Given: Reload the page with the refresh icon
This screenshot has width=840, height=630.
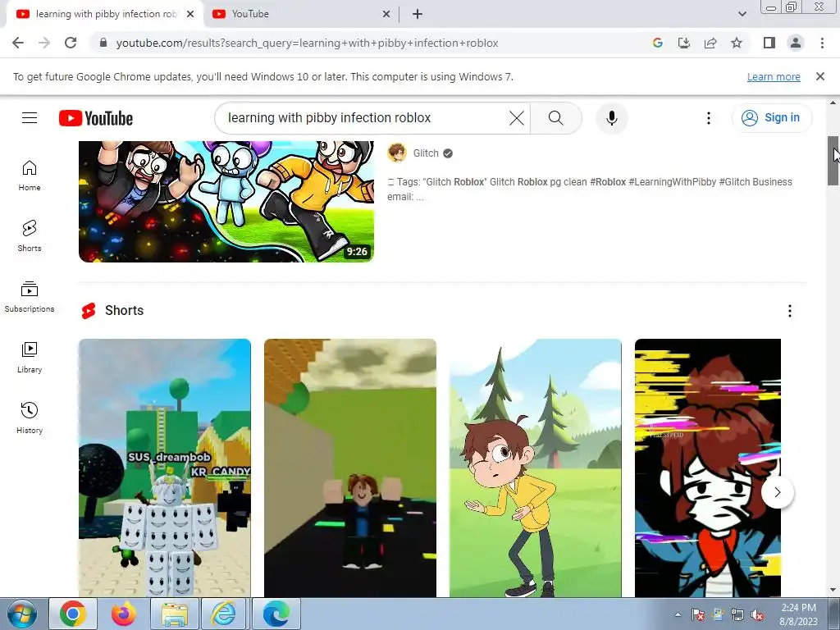Looking at the screenshot, I should tap(71, 43).
